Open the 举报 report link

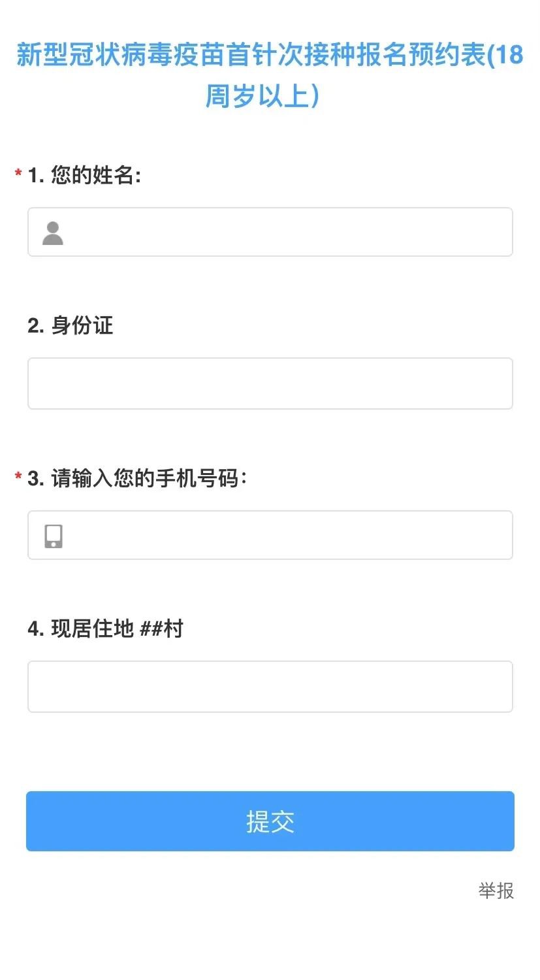(496, 890)
